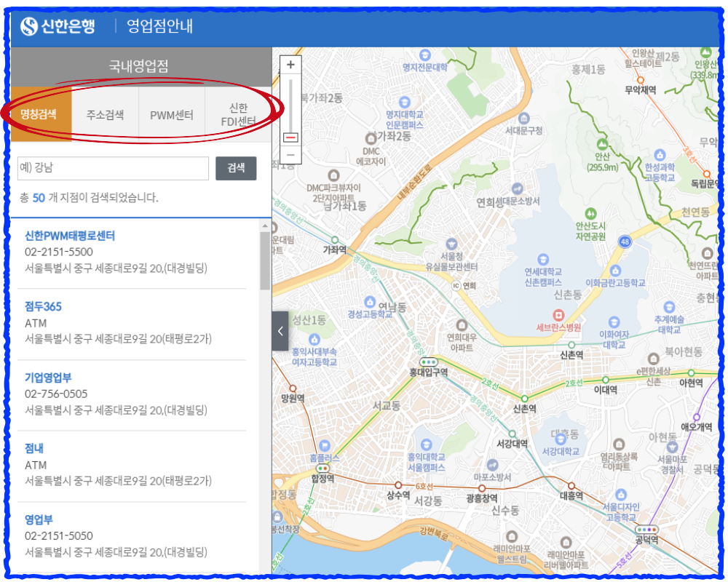Click the 공덕역 station icon
The height and width of the screenshot is (582, 728).
pos(646,530)
